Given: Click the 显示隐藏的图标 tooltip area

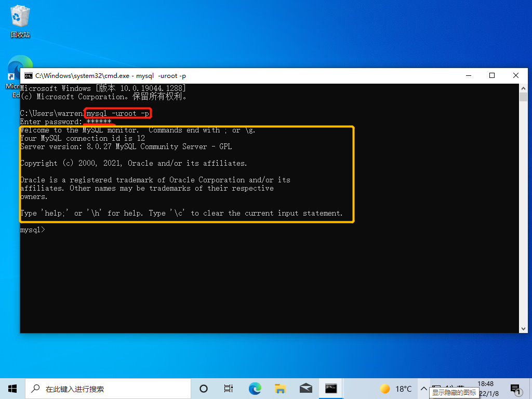Looking at the screenshot, I should (x=455, y=392).
